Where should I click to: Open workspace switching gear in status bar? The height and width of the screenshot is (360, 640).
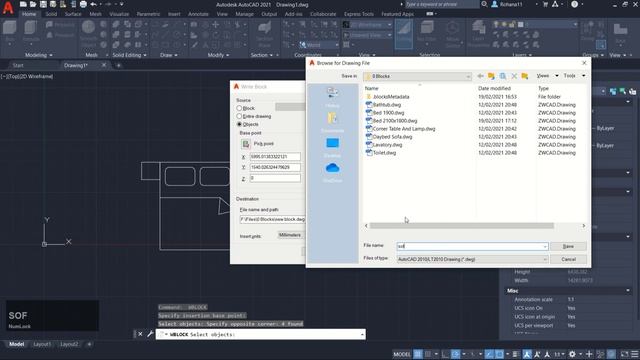(x=572, y=354)
